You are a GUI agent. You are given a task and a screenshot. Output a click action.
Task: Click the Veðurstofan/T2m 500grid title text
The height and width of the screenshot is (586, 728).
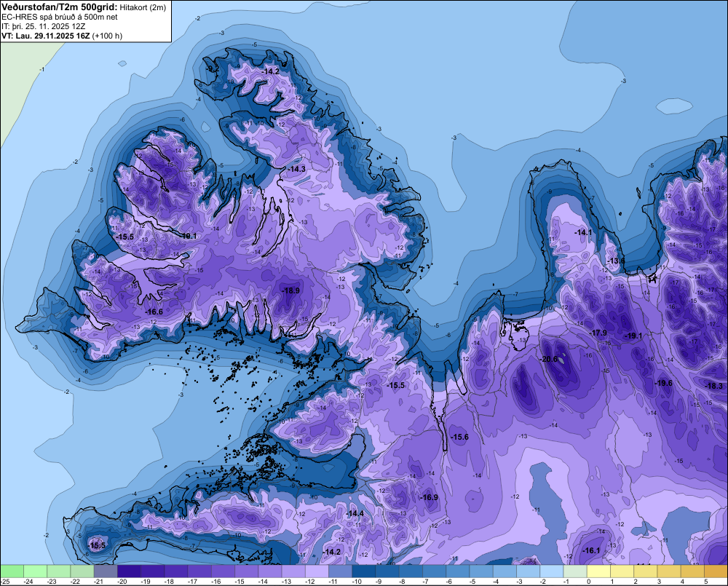pyautogui.click(x=60, y=7)
